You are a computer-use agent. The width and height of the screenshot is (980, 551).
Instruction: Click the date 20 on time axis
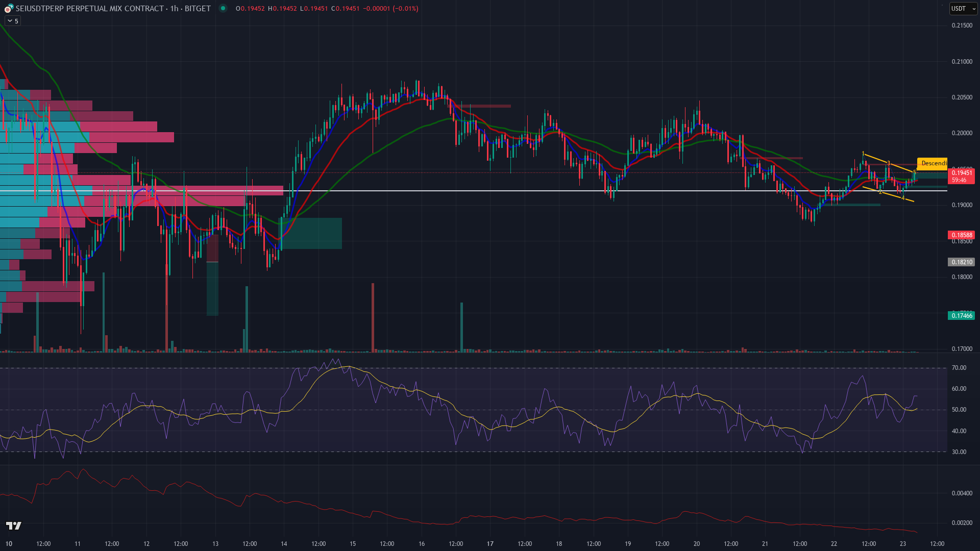pyautogui.click(x=697, y=544)
